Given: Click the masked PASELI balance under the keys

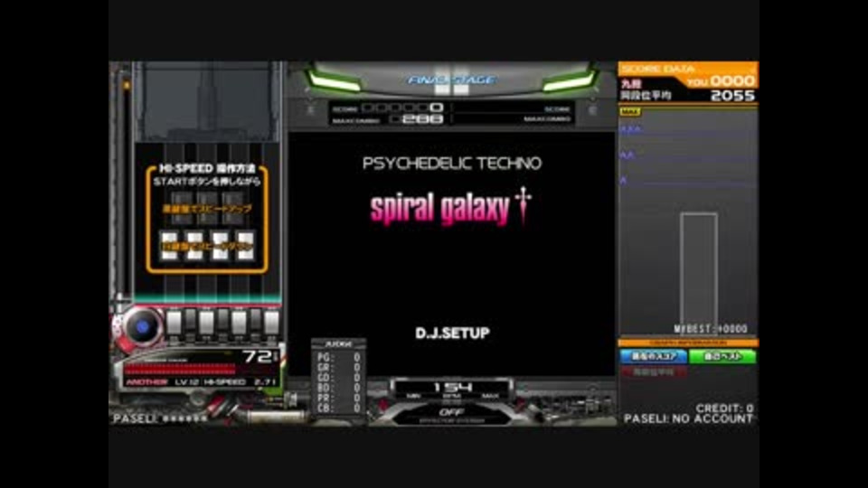Looking at the screenshot, I should (161, 418).
